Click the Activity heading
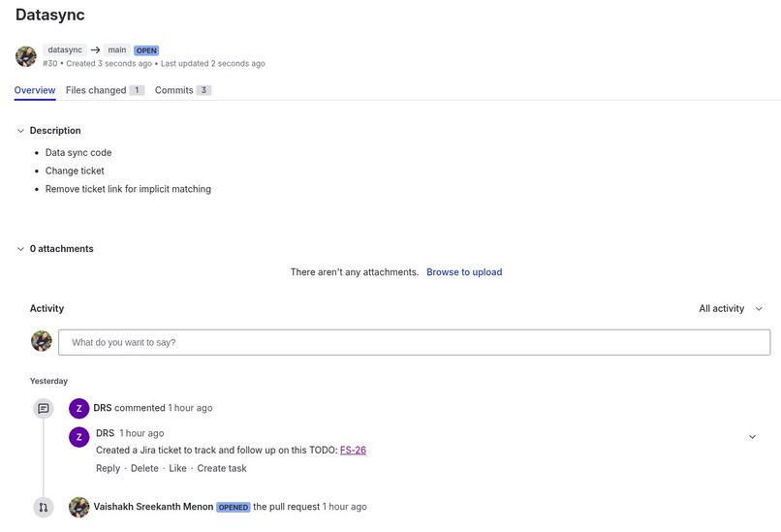The image size is (781, 532). pyautogui.click(x=47, y=308)
